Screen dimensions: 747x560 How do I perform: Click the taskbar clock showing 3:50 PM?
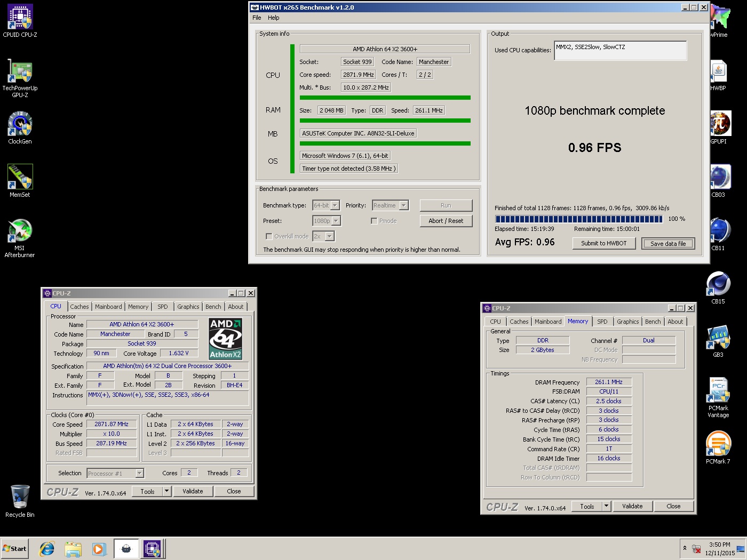720,549
